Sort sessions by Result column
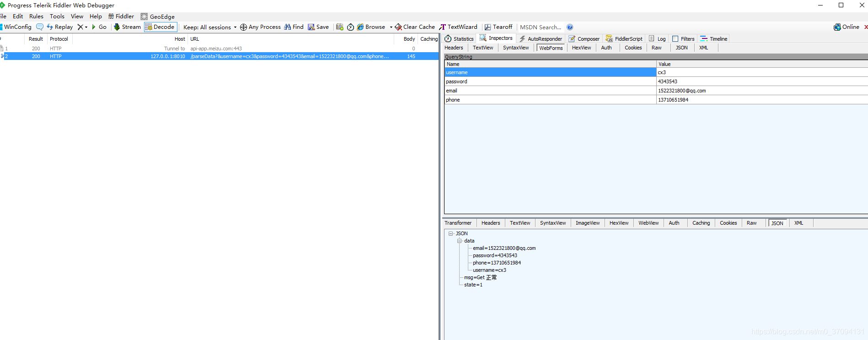The width and height of the screenshot is (868, 340). coord(36,39)
